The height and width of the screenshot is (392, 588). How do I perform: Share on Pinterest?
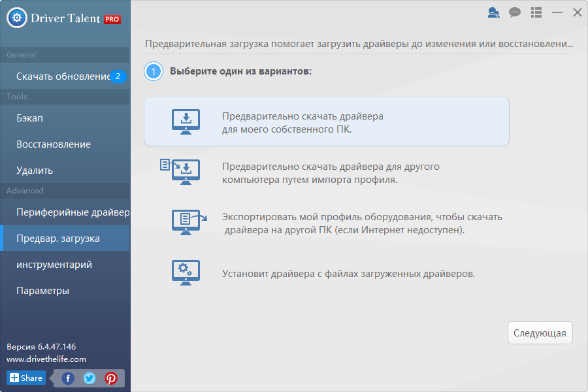(x=110, y=378)
